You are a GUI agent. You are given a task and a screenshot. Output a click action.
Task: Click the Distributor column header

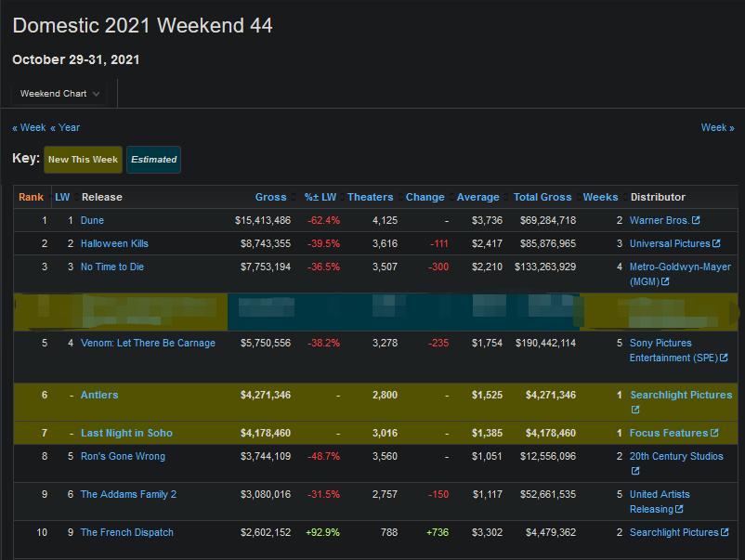pos(658,197)
